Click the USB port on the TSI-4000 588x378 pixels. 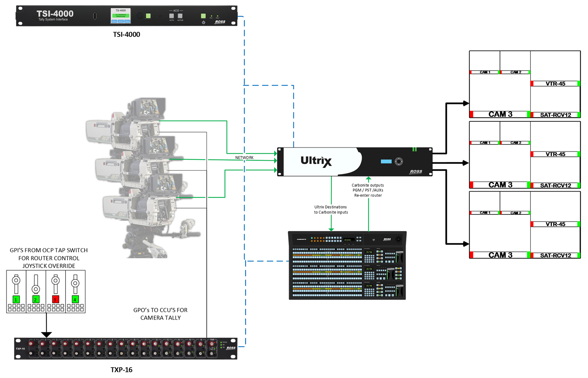click(x=95, y=16)
